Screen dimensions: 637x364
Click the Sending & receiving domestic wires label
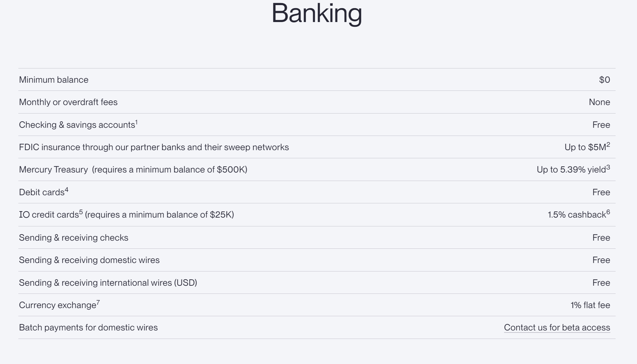tap(89, 260)
